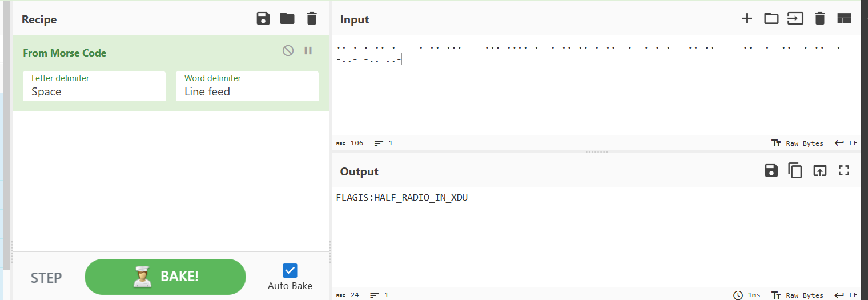
Task: Copy raw output to clipboard
Action: point(795,170)
